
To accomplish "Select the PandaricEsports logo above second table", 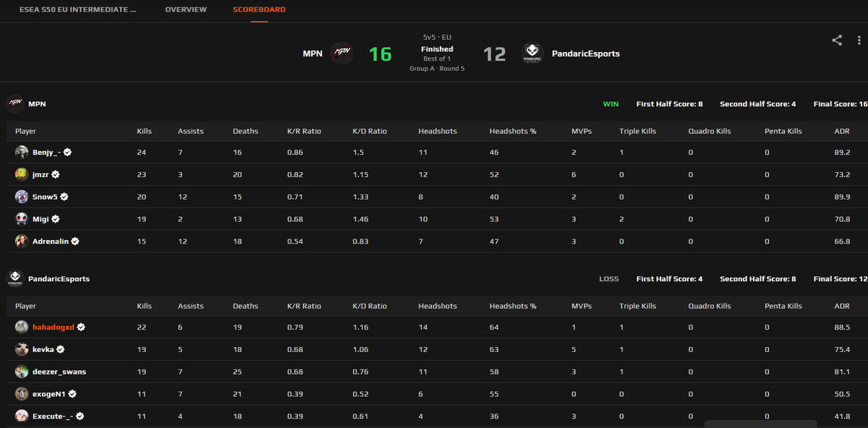I will (14, 278).
